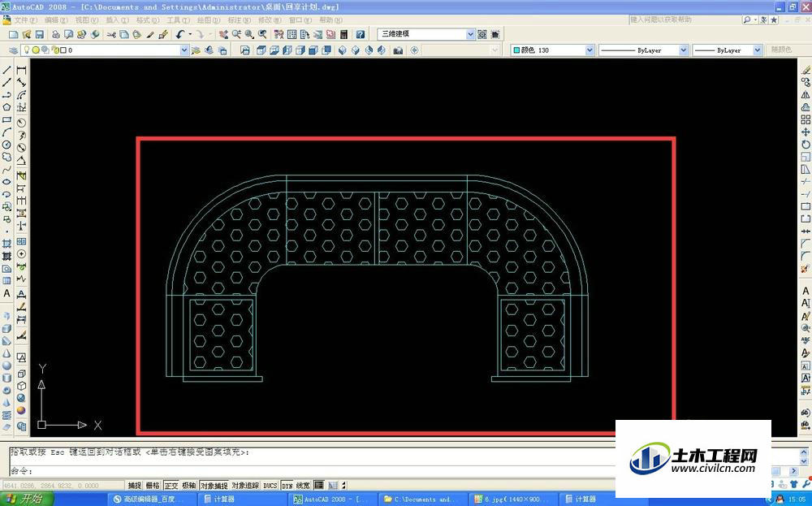The height and width of the screenshot is (506, 812).
Task: Click the Zoom Realtime magnifier icon
Action: 236,34
